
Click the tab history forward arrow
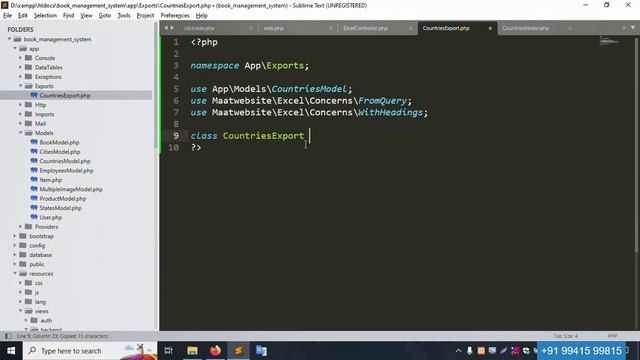point(172,28)
